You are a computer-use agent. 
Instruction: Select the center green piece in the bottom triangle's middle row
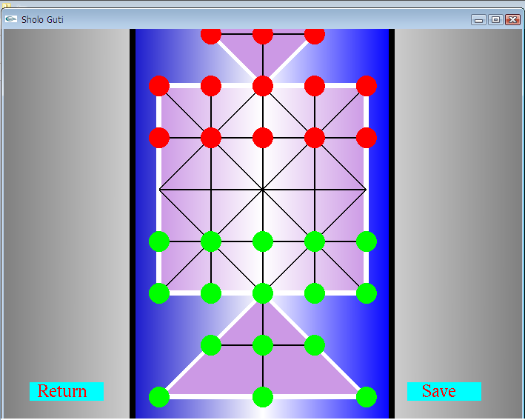pos(263,345)
